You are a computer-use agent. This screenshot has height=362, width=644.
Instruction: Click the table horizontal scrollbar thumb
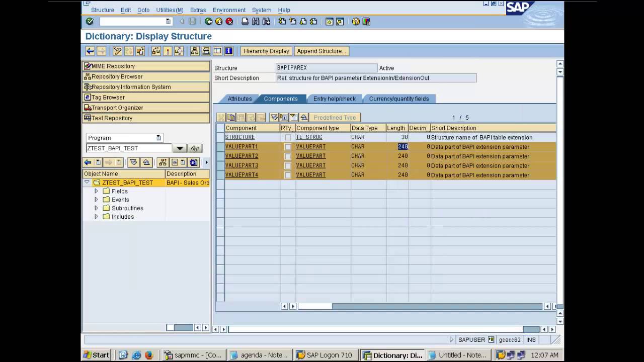pos(315,306)
